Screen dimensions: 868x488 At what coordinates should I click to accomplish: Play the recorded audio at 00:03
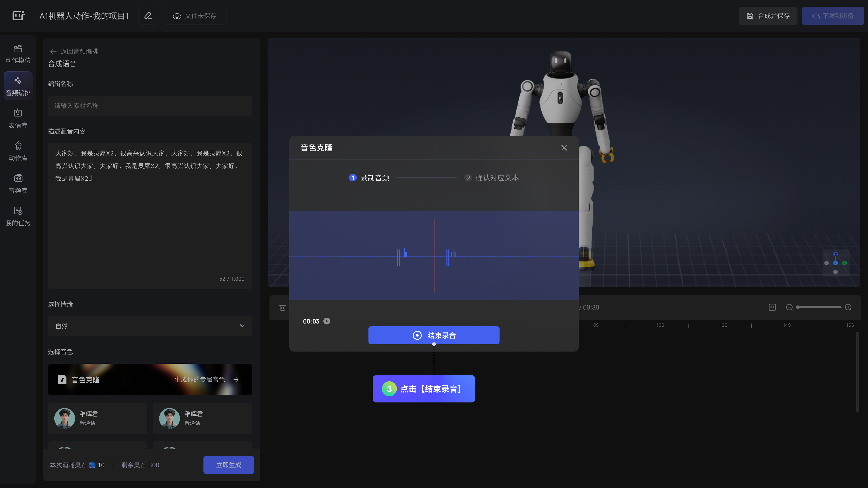click(x=326, y=321)
